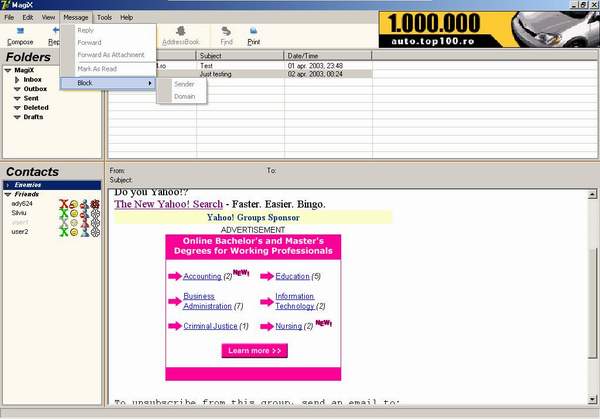Collapse the Friends contact group arrow
The image size is (600, 419).
pos(8,194)
